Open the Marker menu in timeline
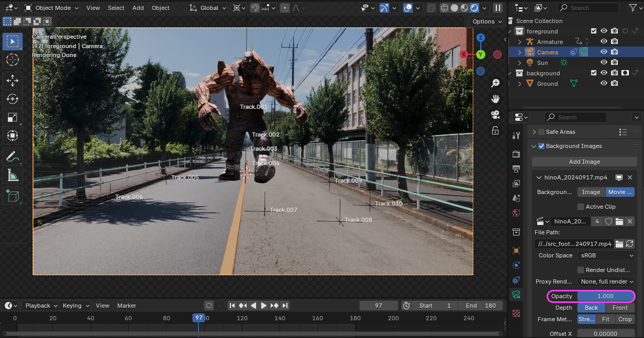This screenshot has width=644, height=338. click(126, 306)
